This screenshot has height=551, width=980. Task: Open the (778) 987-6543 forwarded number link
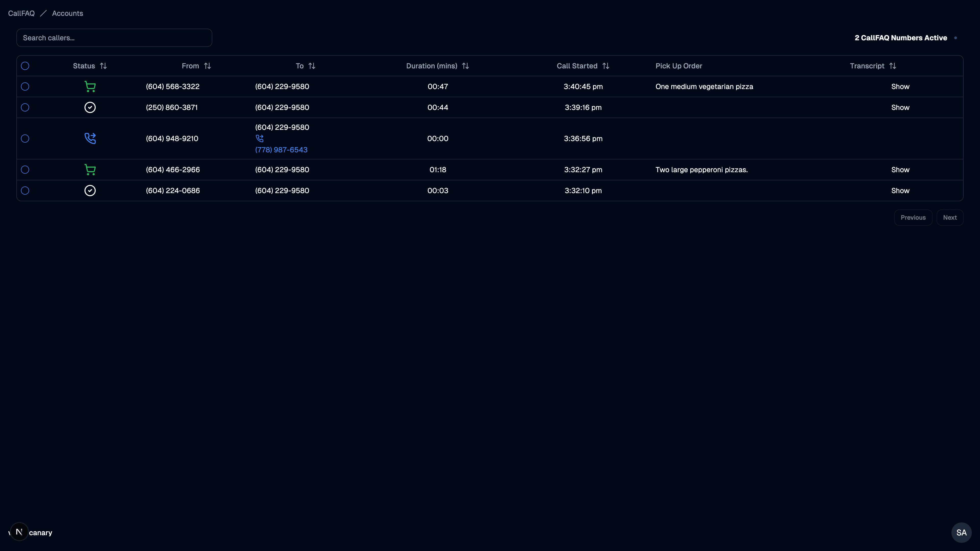pos(281,149)
